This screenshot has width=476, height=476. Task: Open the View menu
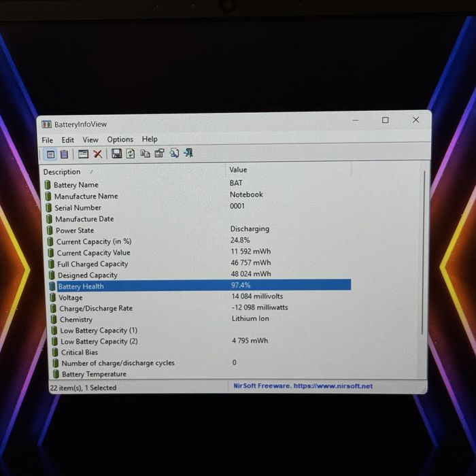90,139
